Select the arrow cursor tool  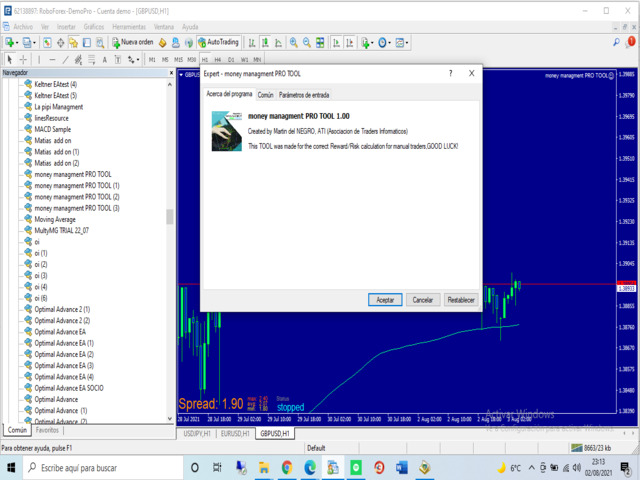click(x=10, y=60)
